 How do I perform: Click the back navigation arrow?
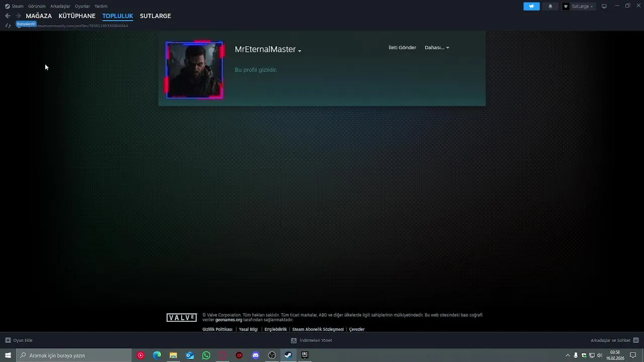(x=8, y=16)
